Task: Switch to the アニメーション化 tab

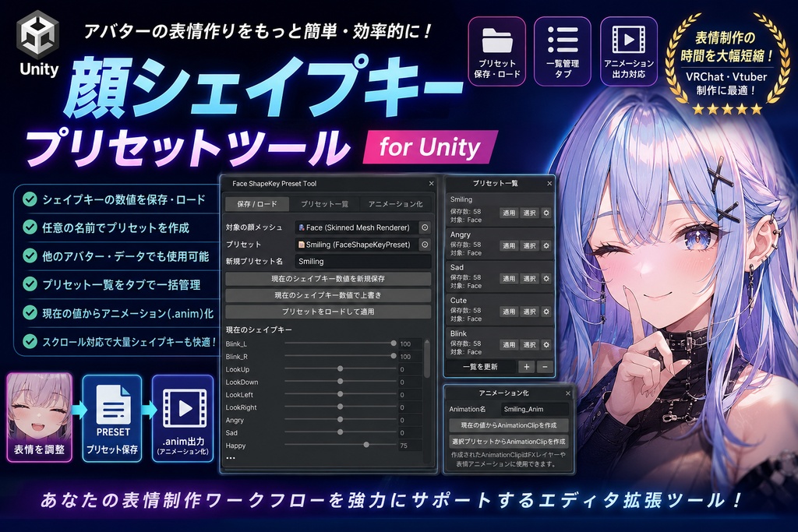Action: coord(395,204)
